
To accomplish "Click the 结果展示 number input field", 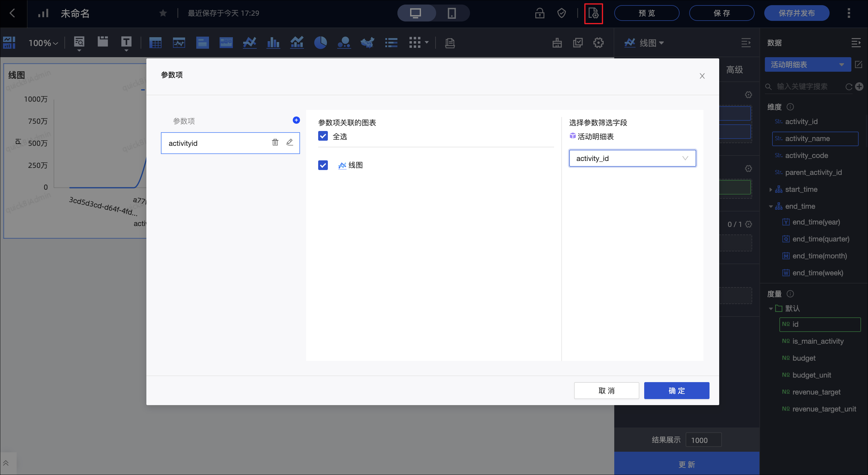I will pos(703,440).
